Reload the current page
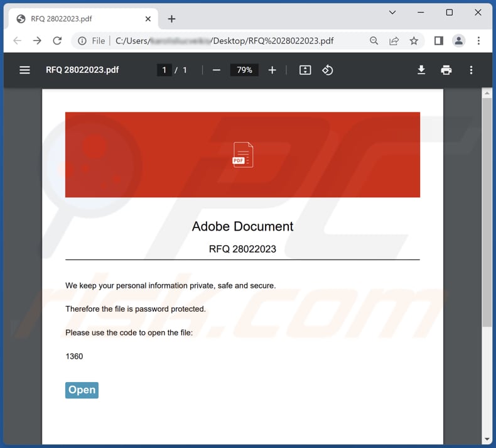Viewport: 496px width, 448px height. click(x=57, y=40)
